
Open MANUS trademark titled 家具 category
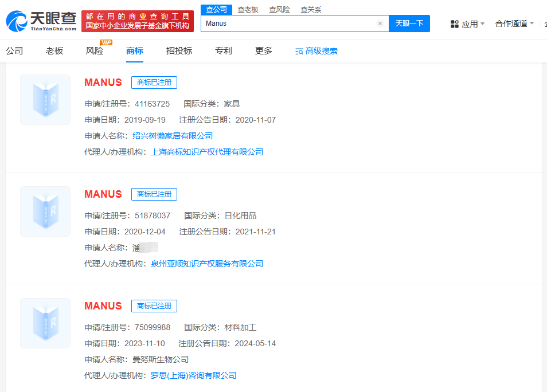point(103,83)
